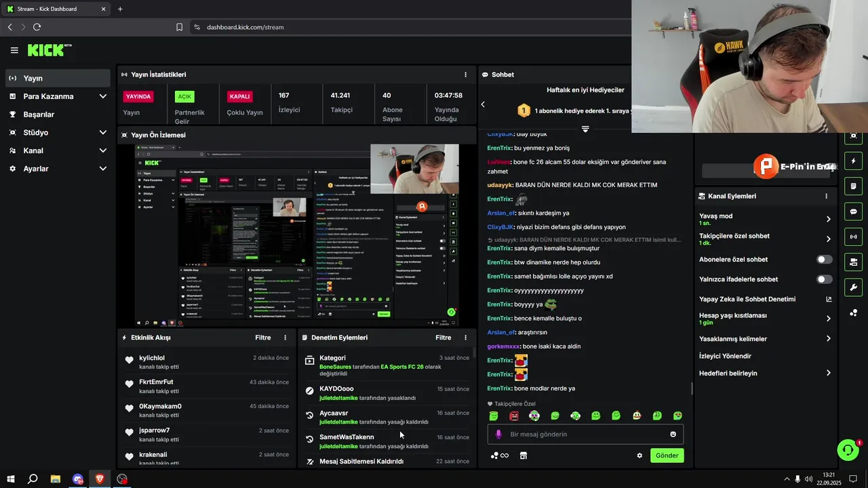
Task: Open Etkinlik Akışı three-dot menu
Action: [285, 338]
